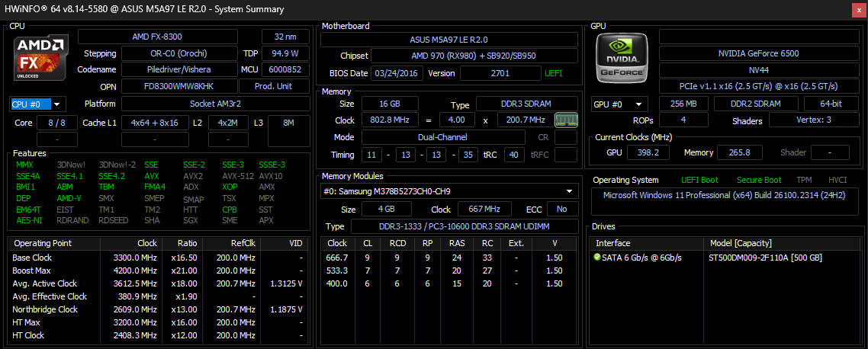Click the AVX-512 feature label

click(x=238, y=176)
